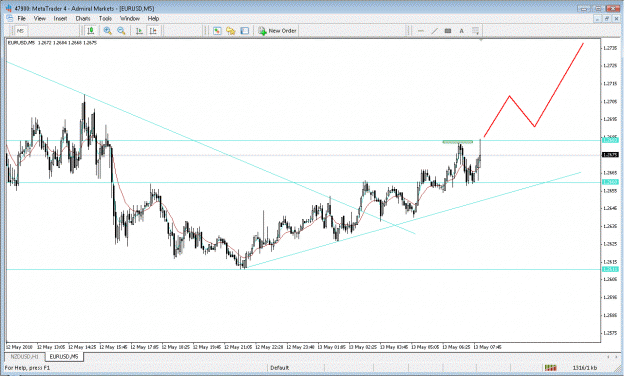Select the horizontal line drawing tool
625x376 pixels.
[x=421, y=31]
